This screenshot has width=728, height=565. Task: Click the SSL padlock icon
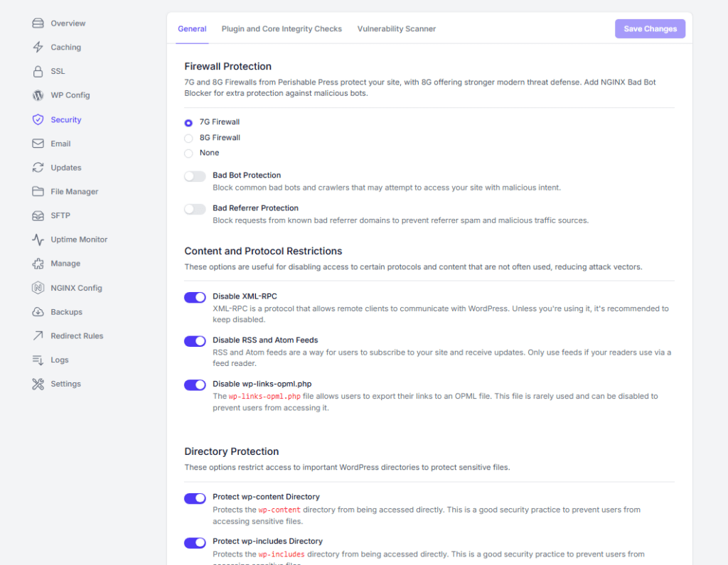click(x=38, y=71)
